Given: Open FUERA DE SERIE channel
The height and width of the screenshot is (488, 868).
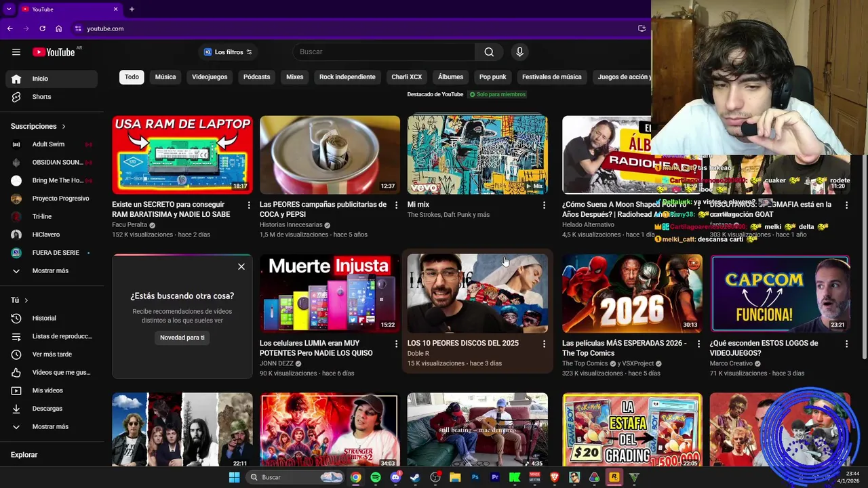Looking at the screenshot, I should point(52,253).
